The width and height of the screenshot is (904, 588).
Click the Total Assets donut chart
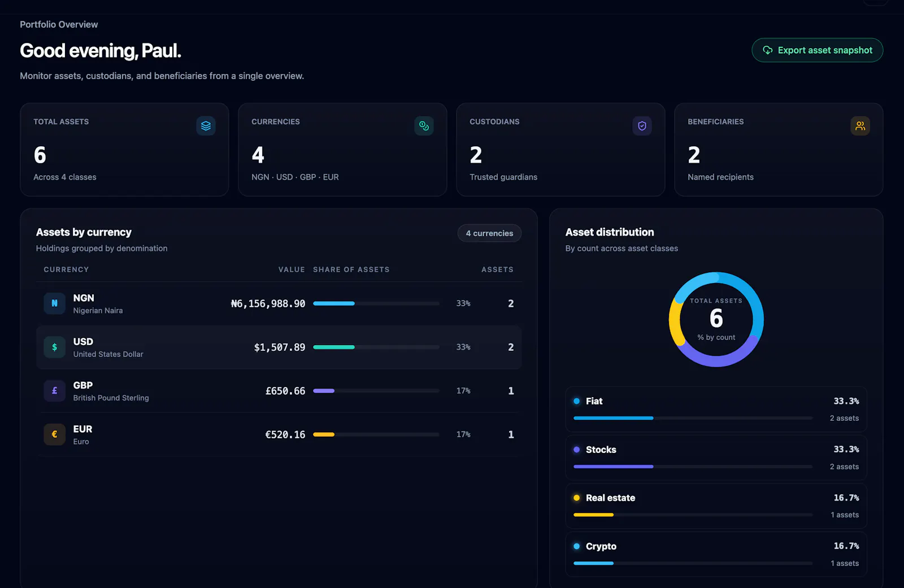pyautogui.click(x=716, y=320)
